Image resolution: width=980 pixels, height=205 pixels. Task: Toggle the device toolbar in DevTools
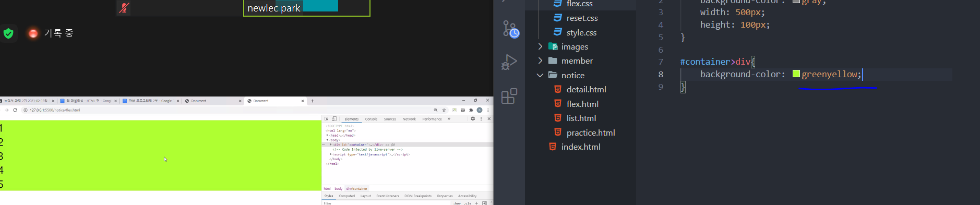click(334, 119)
